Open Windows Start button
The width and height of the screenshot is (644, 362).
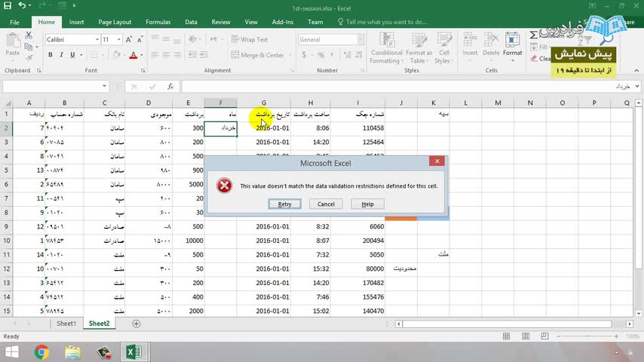point(12,351)
